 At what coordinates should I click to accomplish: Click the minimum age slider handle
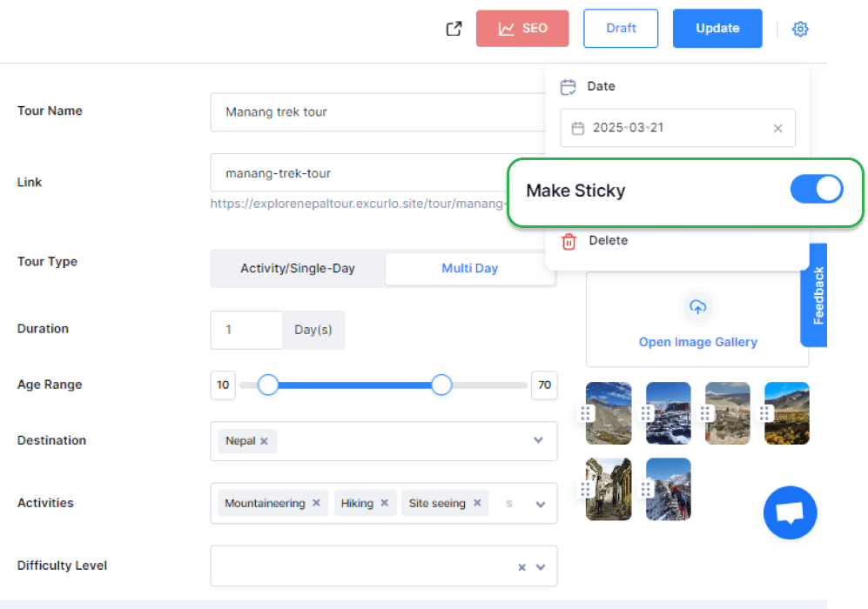[268, 385]
